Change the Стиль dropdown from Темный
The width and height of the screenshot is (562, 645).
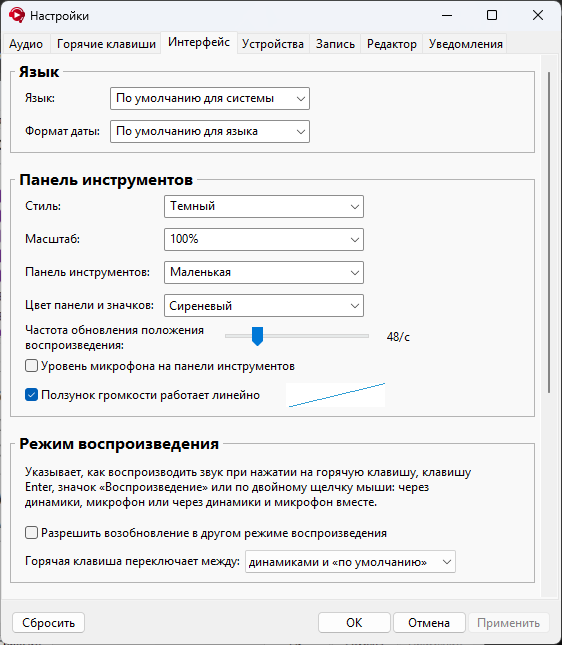264,206
